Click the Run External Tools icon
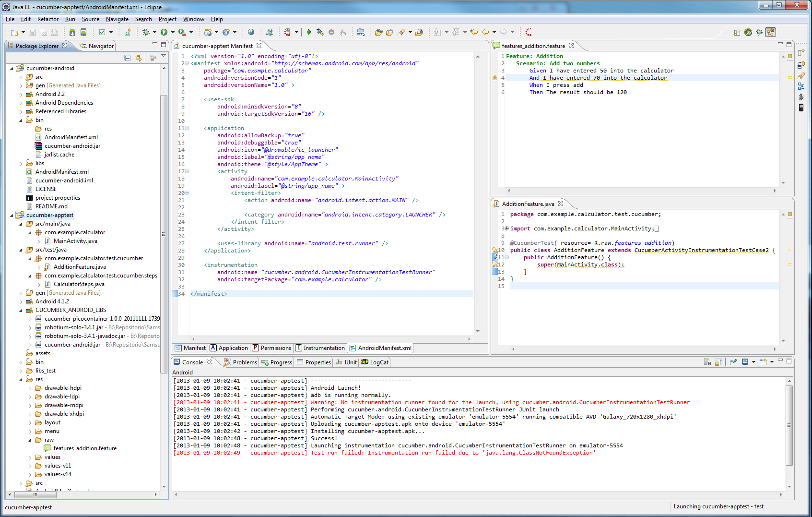This screenshot has height=517, width=812. pos(182,32)
